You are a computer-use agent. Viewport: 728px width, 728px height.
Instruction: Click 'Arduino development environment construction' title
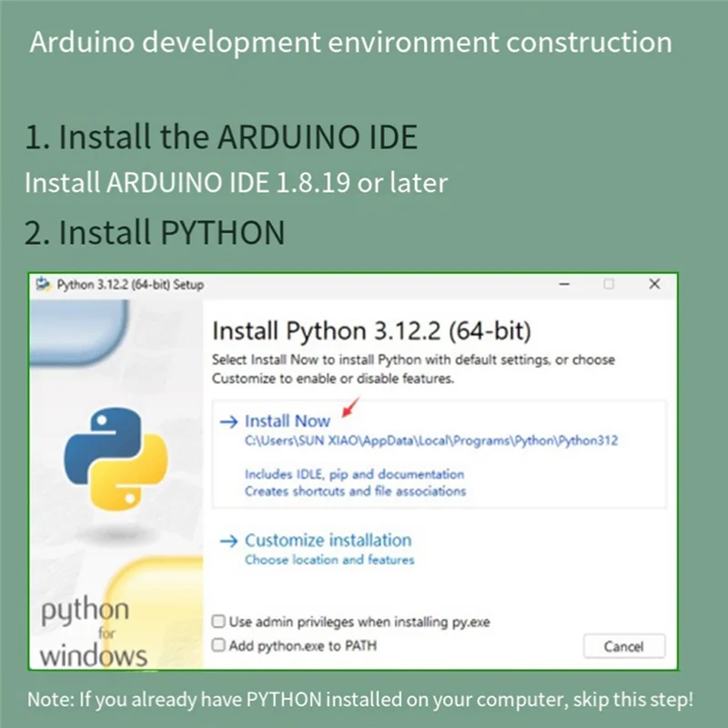point(350,42)
